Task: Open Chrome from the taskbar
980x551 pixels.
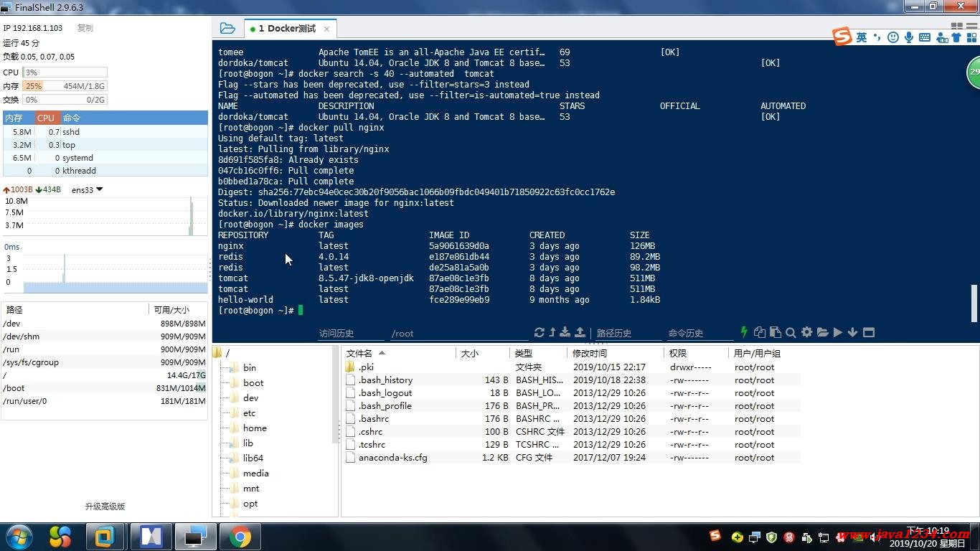Action: (x=240, y=537)
